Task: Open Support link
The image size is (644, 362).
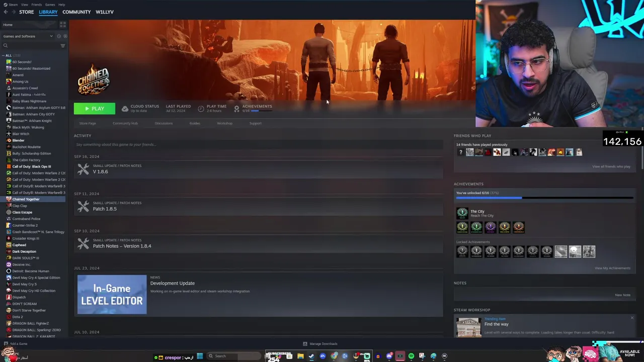Action: (x=255, y=123)
